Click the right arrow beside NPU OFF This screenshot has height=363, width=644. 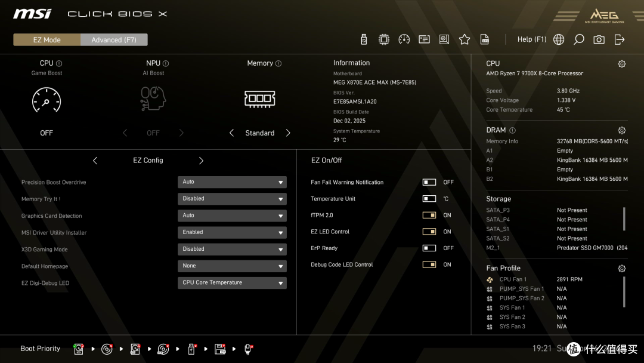[181, 133]
